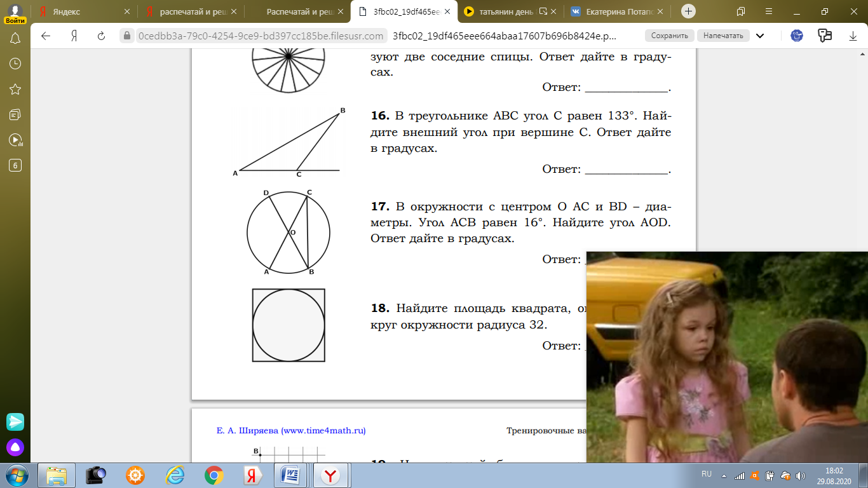
Task: Click the blue globe extension icon
Action: tap(797, 36)
